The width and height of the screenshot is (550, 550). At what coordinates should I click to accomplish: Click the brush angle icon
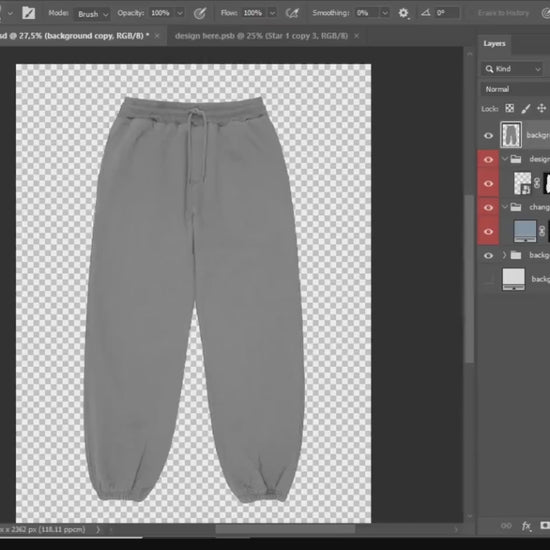(x=426, y=13)
